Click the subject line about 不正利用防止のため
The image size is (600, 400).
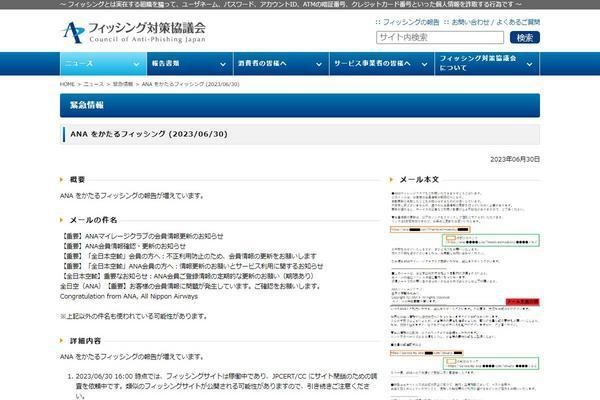pyautogui.click(x=189, y=256)
